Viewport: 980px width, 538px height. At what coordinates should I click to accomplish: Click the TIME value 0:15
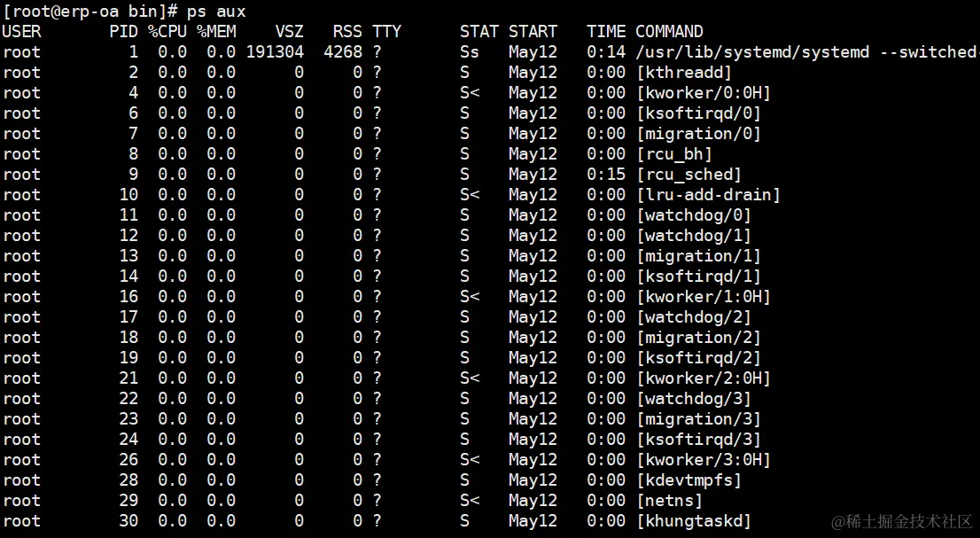coord(606,175)
